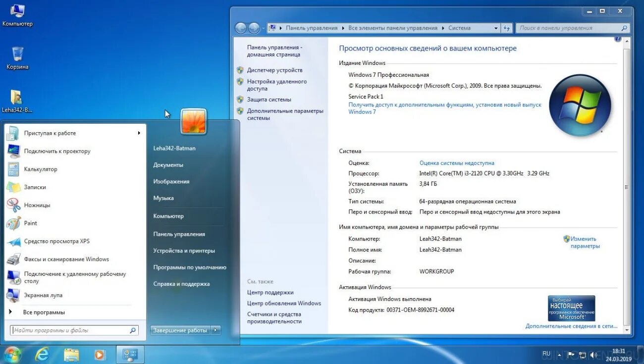Open Панель управления from Start menu

click(179, 234)
